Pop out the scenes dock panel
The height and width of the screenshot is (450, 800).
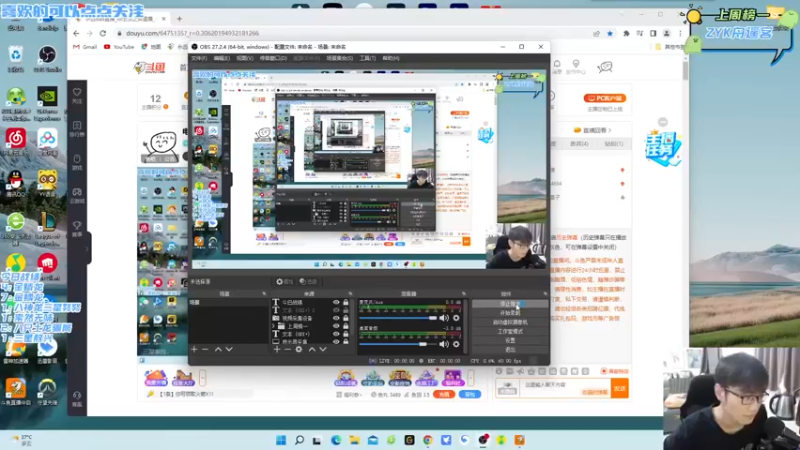coord(264,294)
